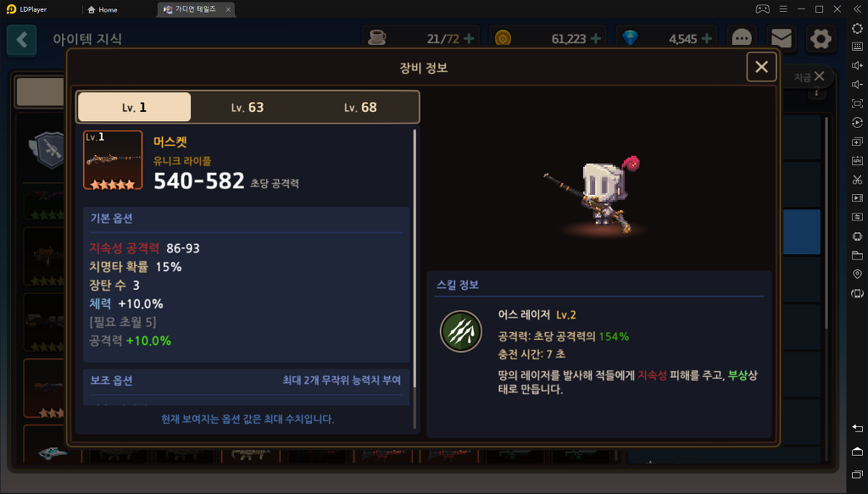
Task: Open the mail envelope icon
Action: pyautogui.click(x=781, y=38)
